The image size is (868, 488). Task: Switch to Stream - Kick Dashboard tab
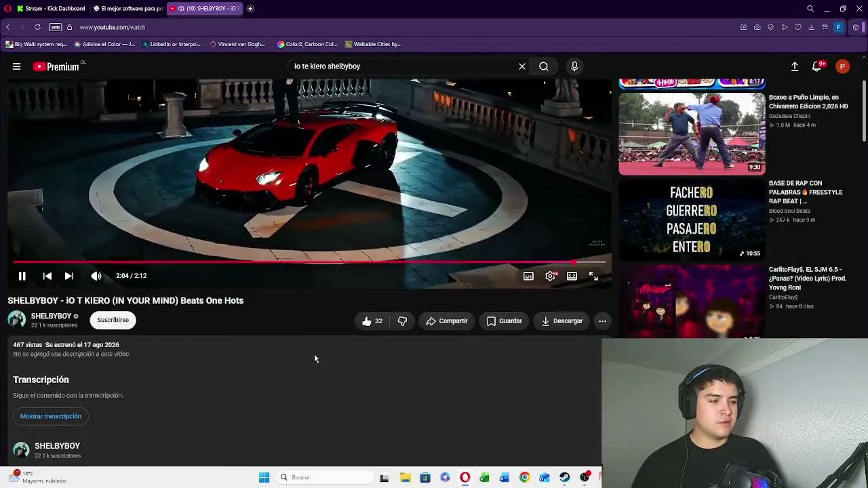pos(51,9)
